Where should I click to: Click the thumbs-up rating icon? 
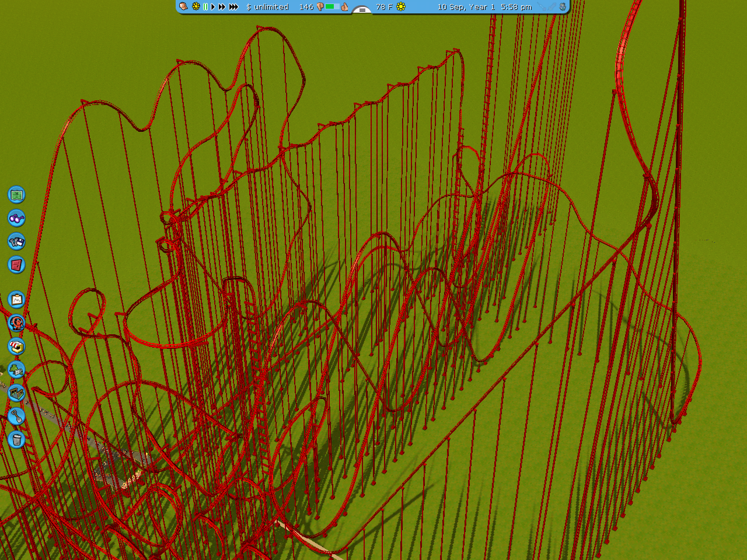click(344, 7)
